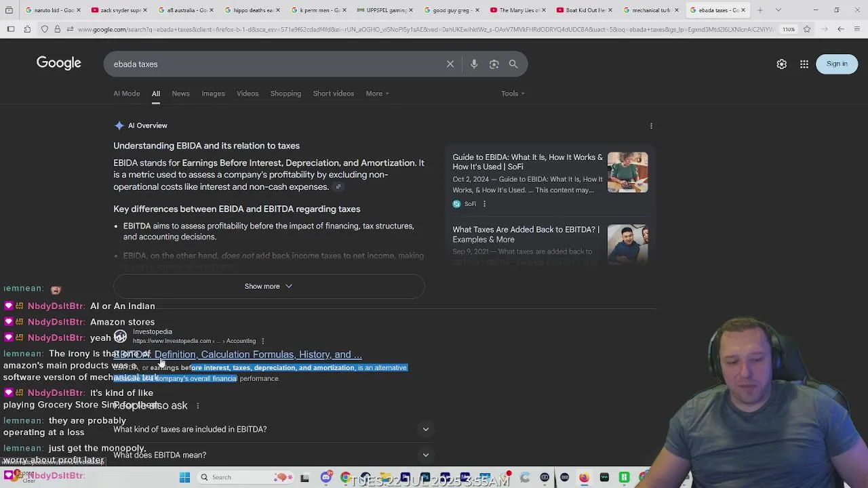Viewport: 868px width, 488px height.
Task: Click the EBITDA taxes article thumbnail
Action: pos(627,244)
